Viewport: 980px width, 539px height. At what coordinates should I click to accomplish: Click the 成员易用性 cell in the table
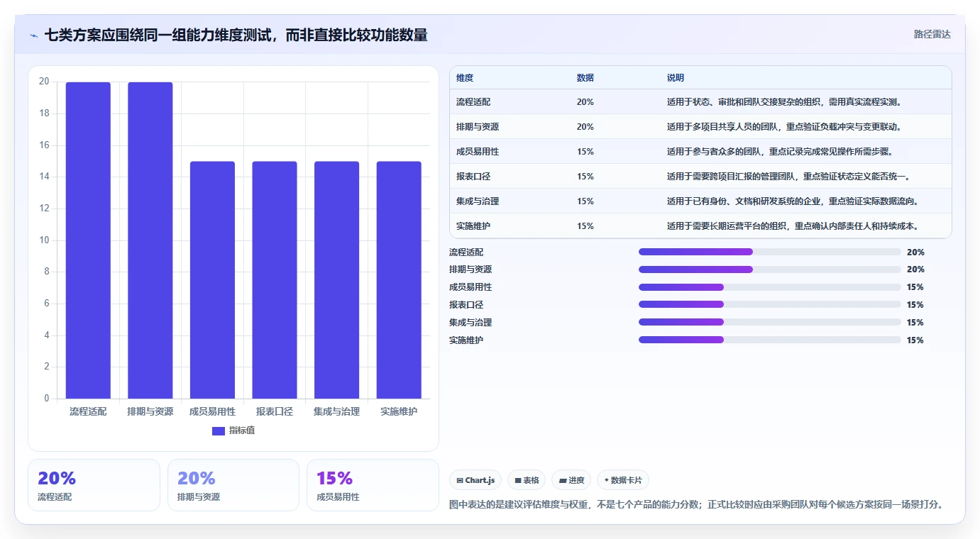[478, 152]
